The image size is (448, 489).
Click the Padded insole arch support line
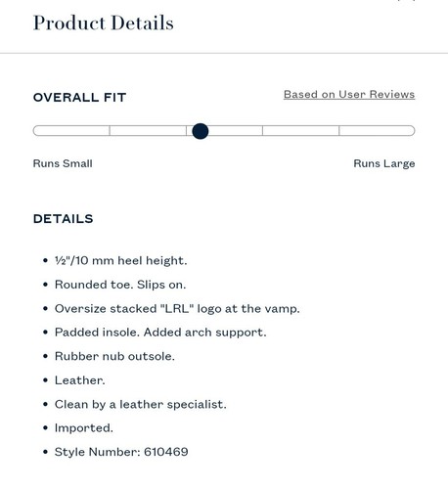(160, 333)
